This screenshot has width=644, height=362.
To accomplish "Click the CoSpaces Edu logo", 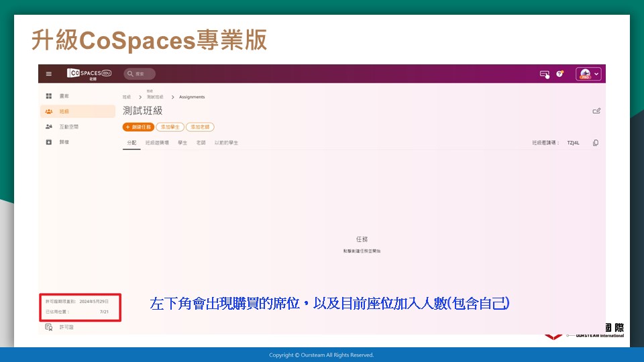I will point(89,74).
